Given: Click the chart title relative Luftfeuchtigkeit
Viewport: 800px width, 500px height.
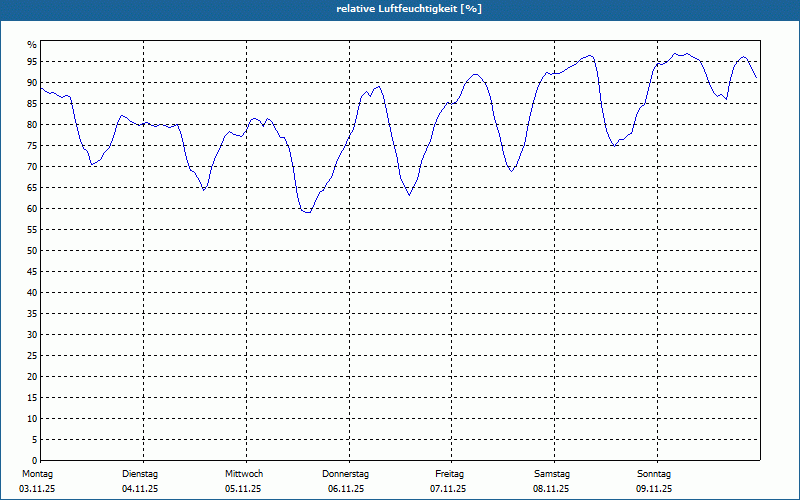Looking at the screenshot, I should pyautogui.click(x=409, y=9).
